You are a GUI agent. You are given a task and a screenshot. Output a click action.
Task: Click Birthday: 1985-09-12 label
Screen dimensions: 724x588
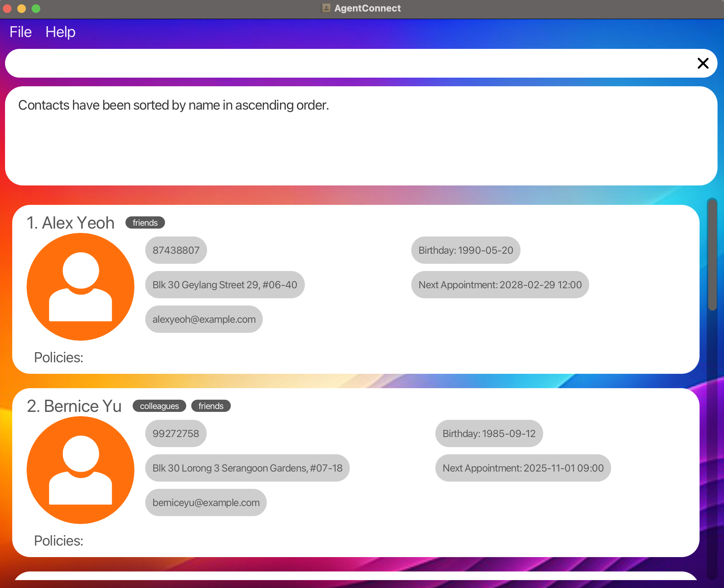pos(489,433)
